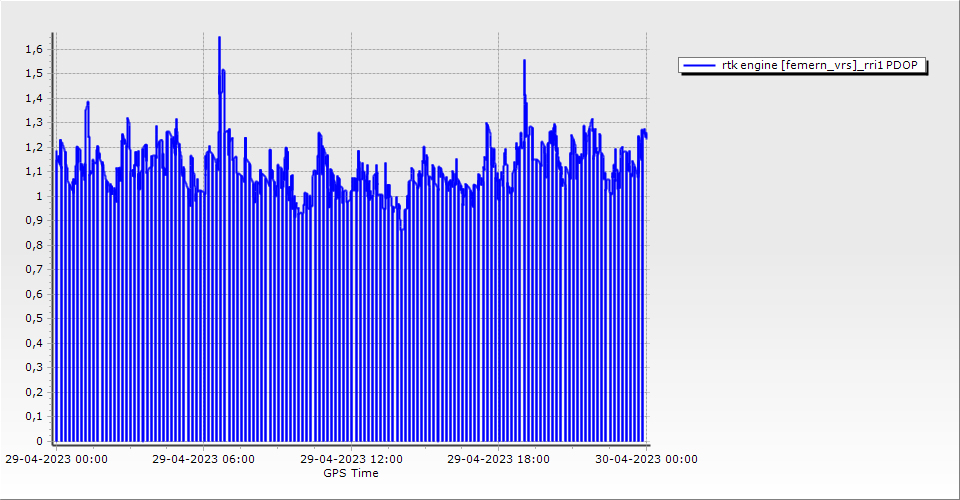This screenshot has height=500, width=960.
Task: Select the 0 label at y-axis bottom
Action: tap(40, 441)
